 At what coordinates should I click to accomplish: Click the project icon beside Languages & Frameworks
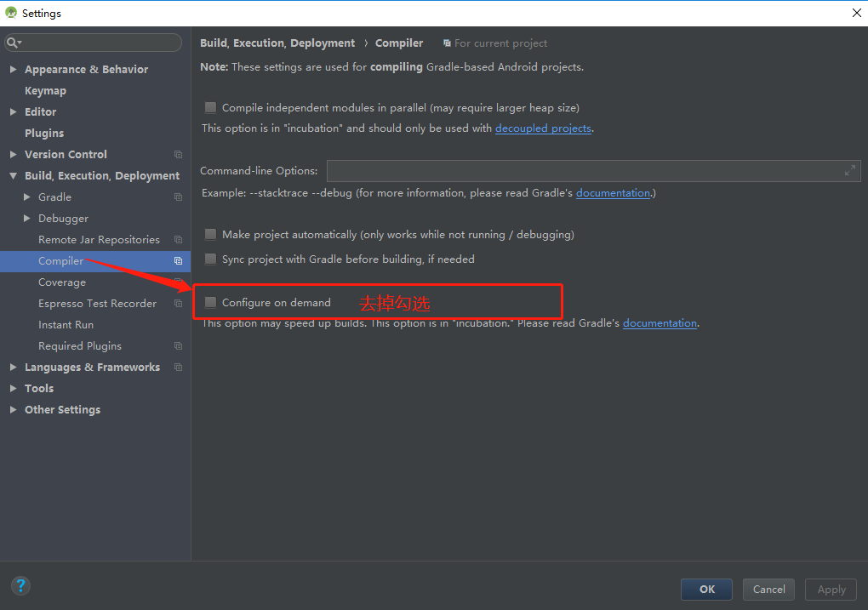point(178,367)
